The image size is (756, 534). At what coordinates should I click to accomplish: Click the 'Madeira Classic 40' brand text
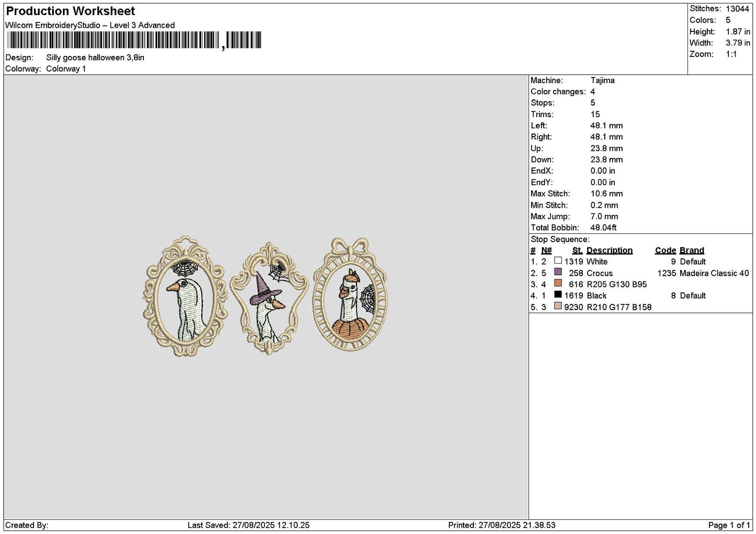(x=714, y=273)
